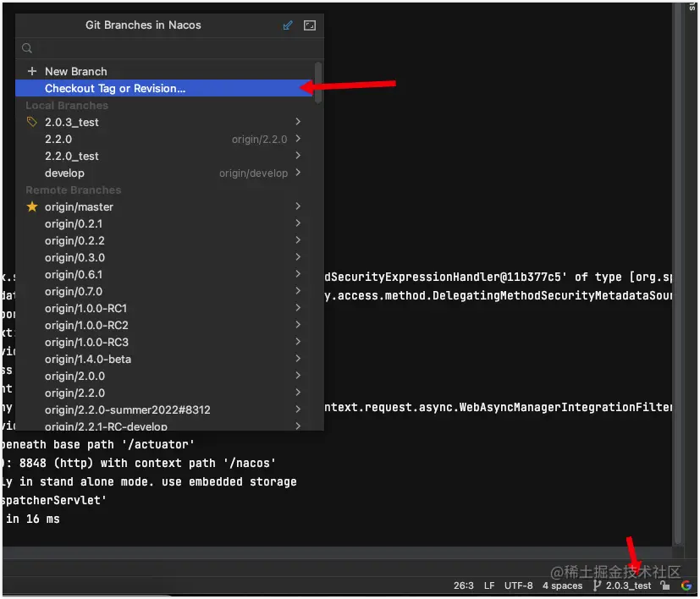
Task: Click the 4 spaces indent indicator
Action: click(x=563, y=585)
